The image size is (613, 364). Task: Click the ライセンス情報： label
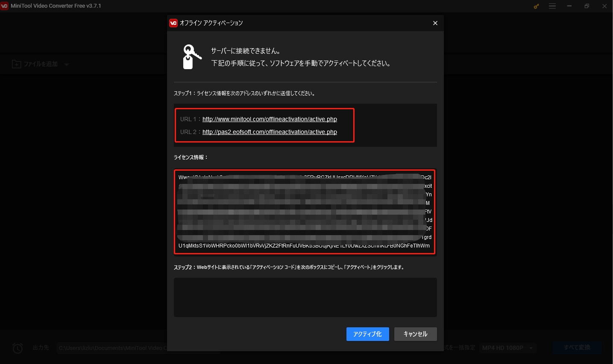[191, 157]
